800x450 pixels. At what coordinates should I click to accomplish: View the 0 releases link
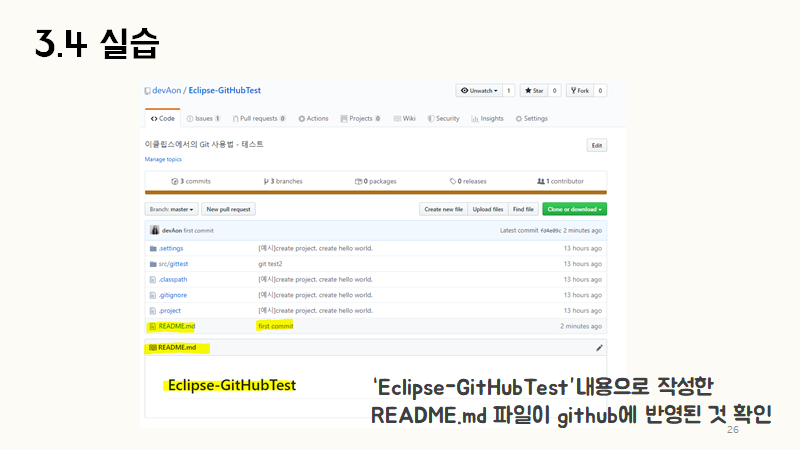click(468, 181)
